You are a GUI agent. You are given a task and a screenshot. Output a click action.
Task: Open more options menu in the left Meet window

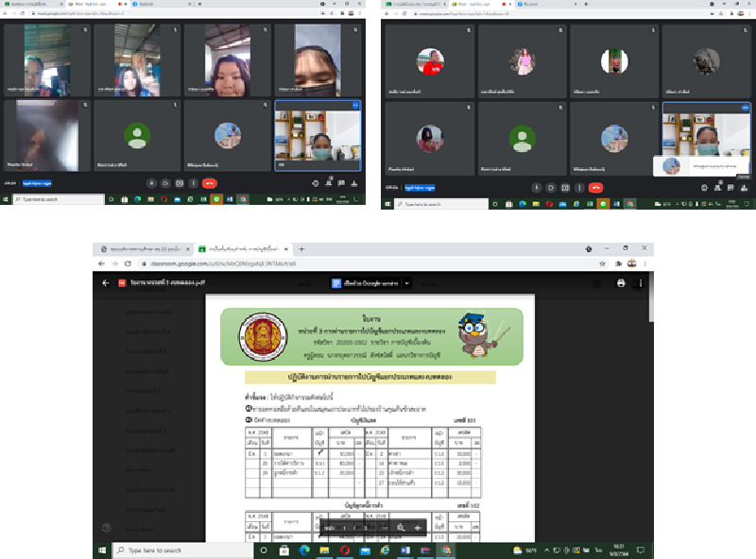tap(193, 183)
